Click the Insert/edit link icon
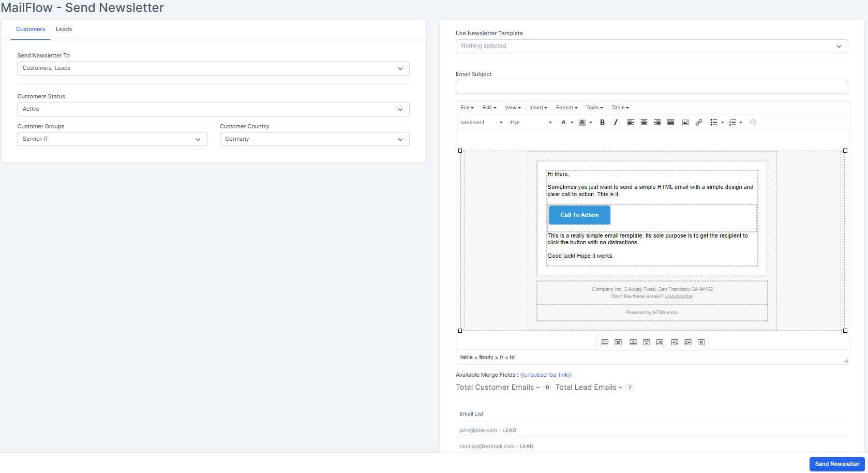Image resolution: width=868 pixels, height=473 pixels. 699,122
